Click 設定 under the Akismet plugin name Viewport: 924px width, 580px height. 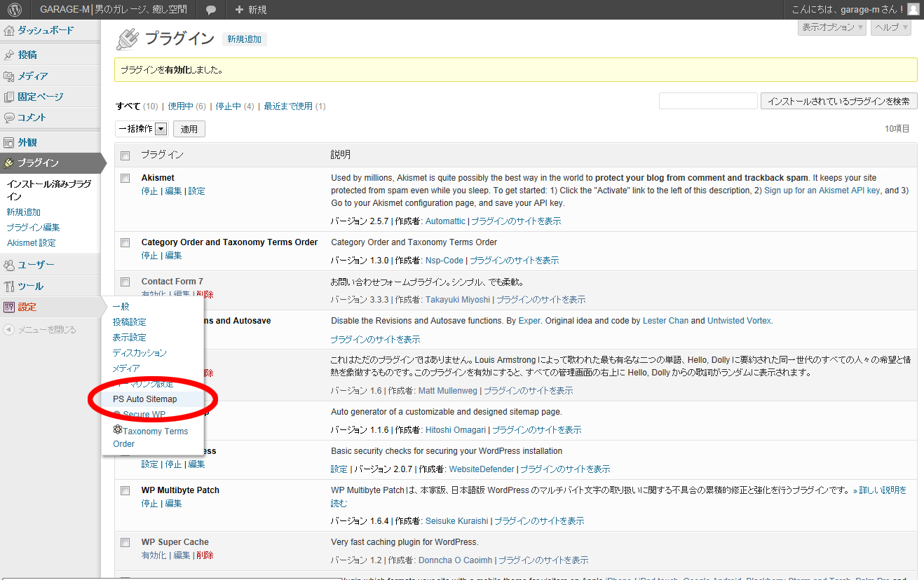[x=196, y=191]
